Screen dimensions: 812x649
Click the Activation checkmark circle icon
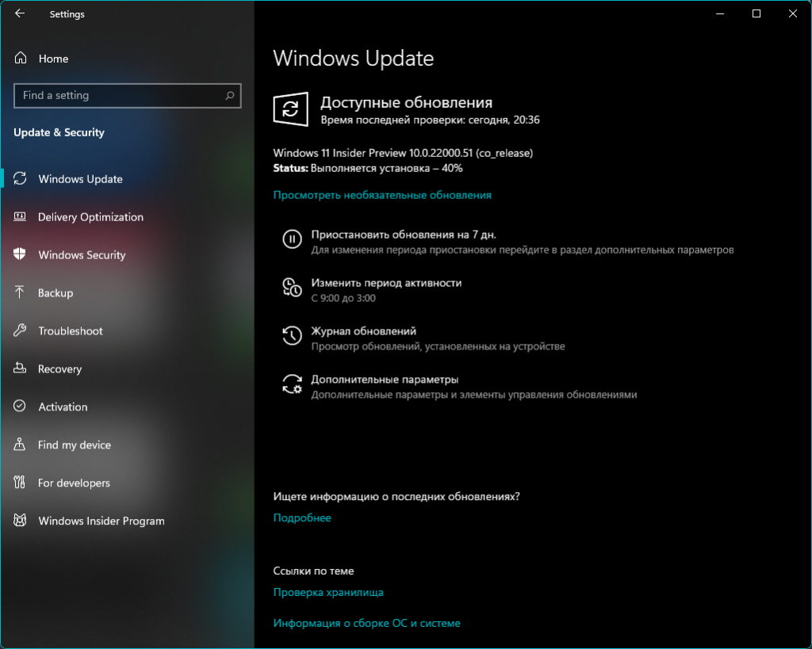20,406
